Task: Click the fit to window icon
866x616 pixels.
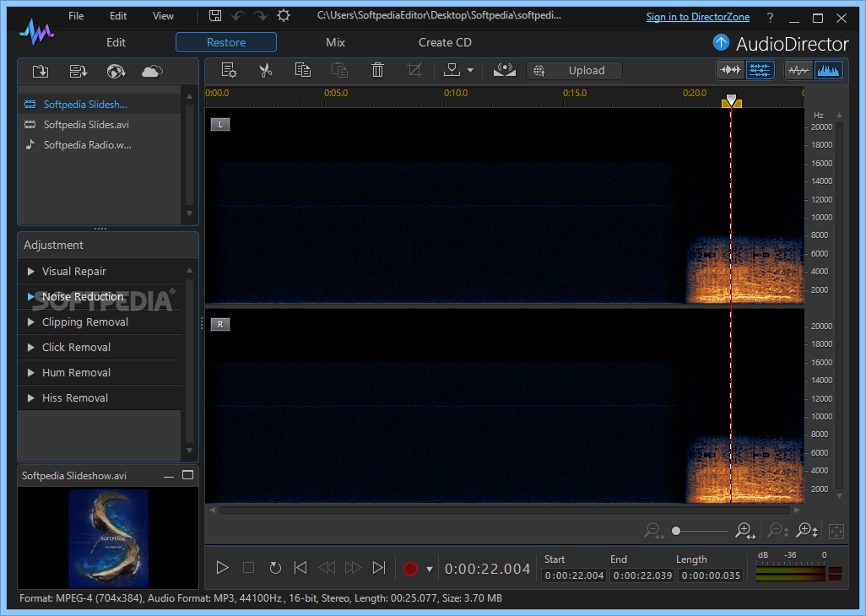Action: (836, 532)
